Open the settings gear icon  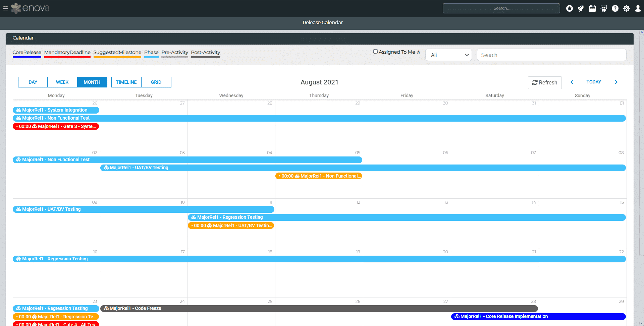[x=627, y=8]
